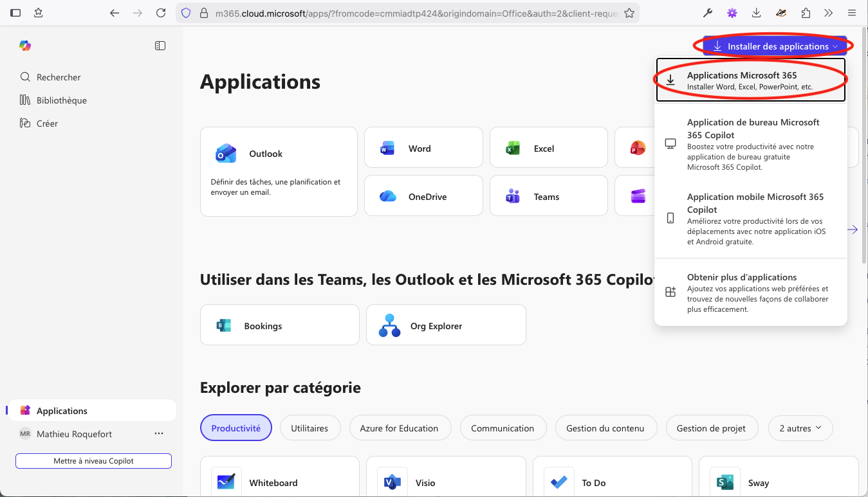Open Bibliothèque in the sidebar
Screen dimensions: 868x497
point(61,100)
